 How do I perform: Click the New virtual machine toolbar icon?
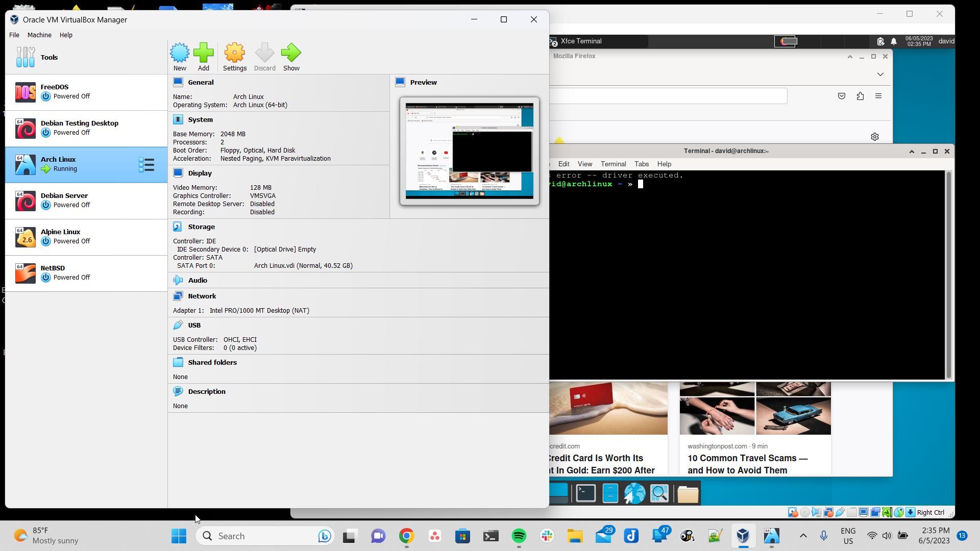180,56
